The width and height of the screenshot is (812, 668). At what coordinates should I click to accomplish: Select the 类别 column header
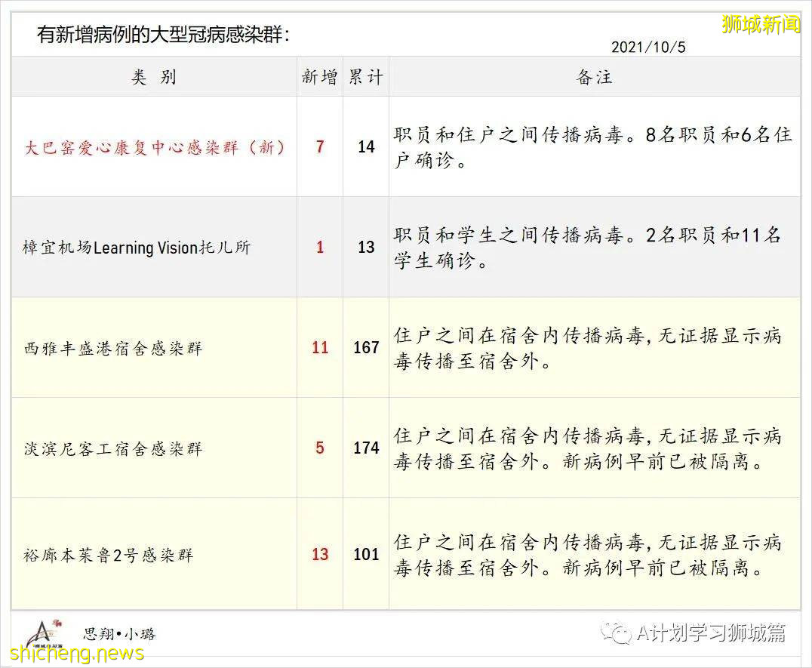155,76
